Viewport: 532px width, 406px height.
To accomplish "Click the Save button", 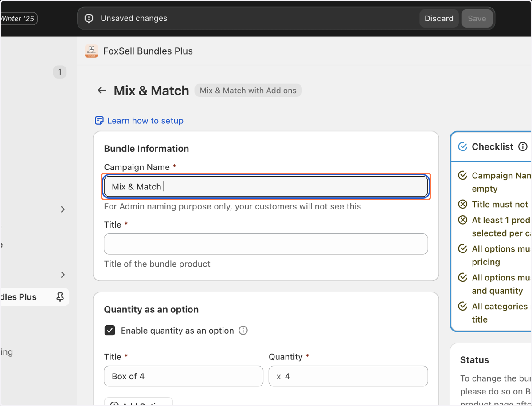I will (x=477, y=19).
